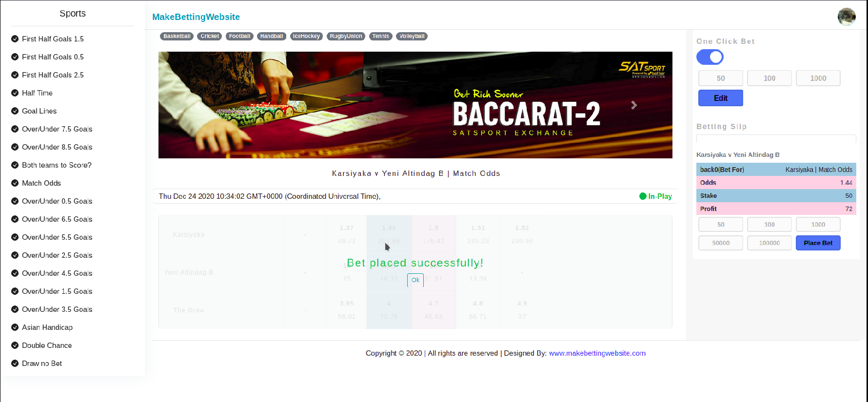Set betting slip stake with the 100 button
Viewport: 868px width, 402px height.
point(769,224)
